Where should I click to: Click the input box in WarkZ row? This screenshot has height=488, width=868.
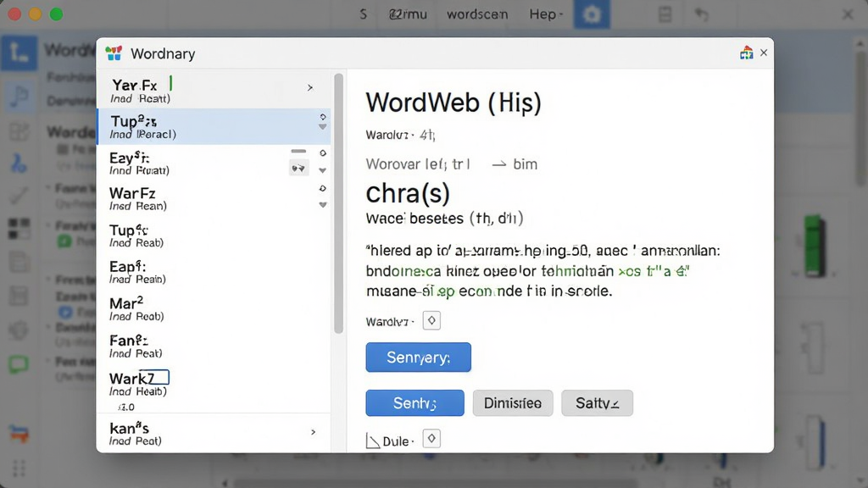[154, 377]
